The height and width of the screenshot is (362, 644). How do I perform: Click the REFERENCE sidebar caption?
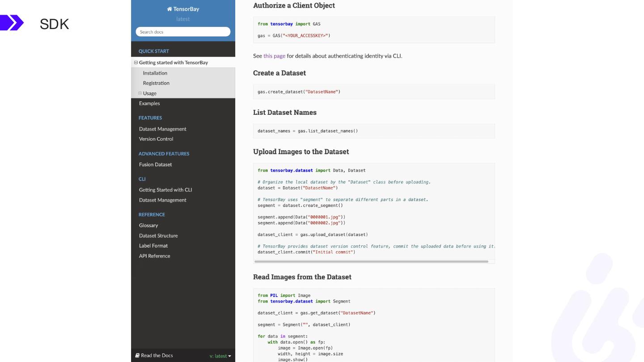click(x=152, y=215)
